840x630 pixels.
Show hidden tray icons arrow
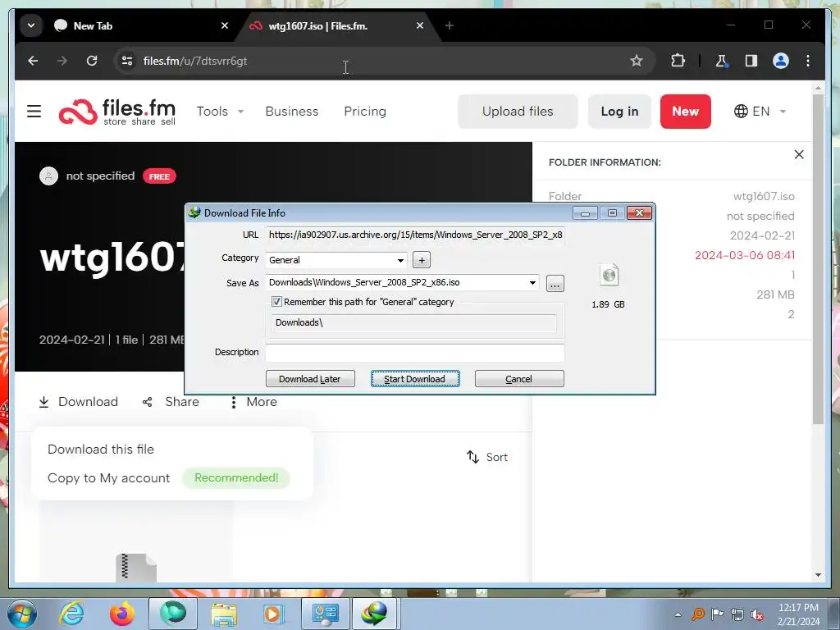678,614
